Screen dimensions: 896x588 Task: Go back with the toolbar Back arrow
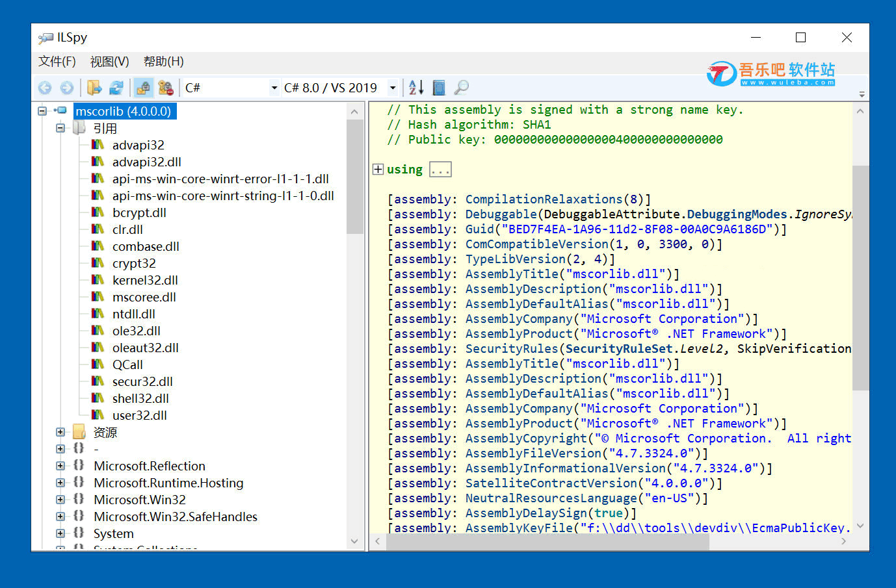45,88
